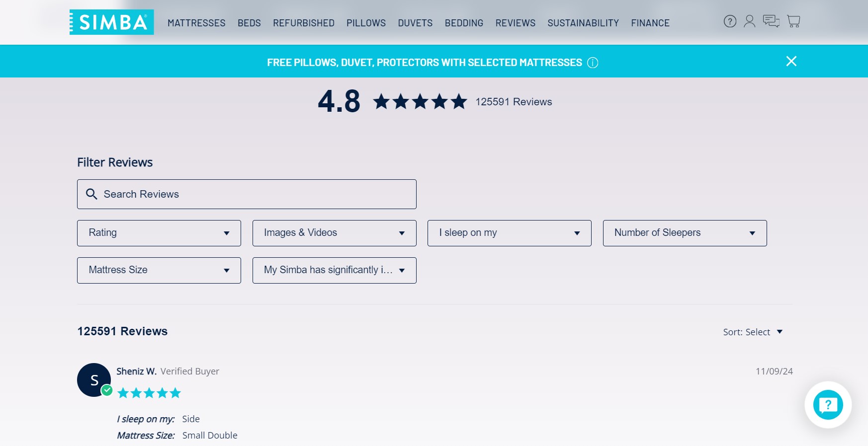This screenshot has width=868, height=446.
Task: Open the Beds menu
Action: coord(249,23)
